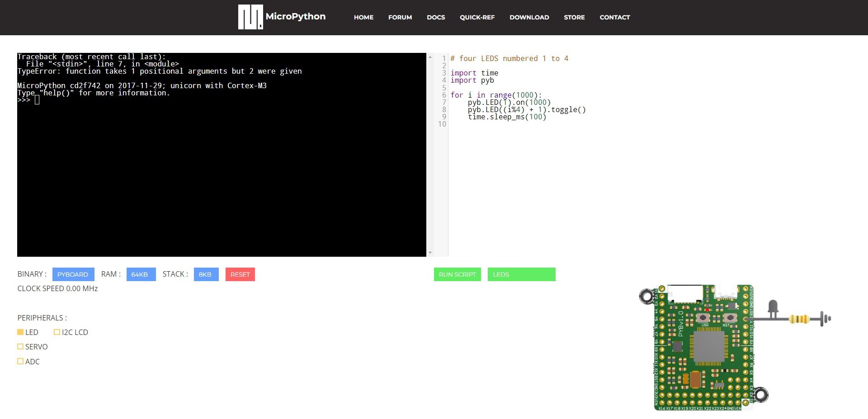Screen dimensions: 868x419
Task: Enable the I2C LCD peripheral
Action: click(x=57, y=332)
